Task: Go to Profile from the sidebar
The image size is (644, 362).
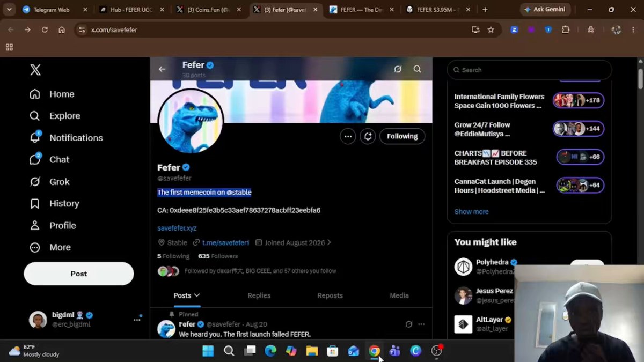Action: click(53, 226)
